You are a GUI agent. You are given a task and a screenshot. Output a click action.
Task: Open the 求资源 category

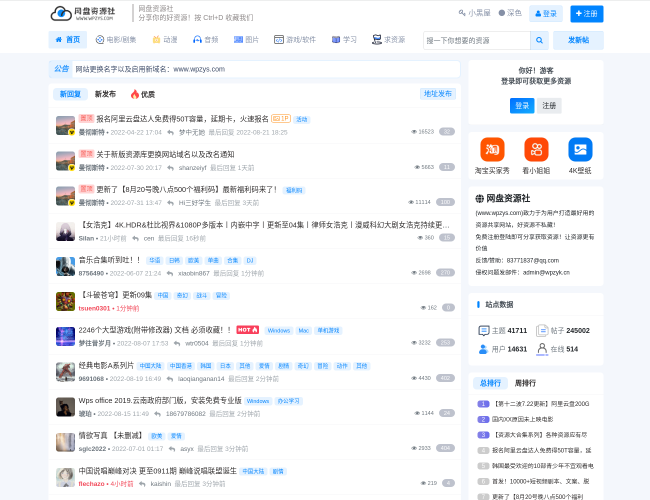click(388, 40)
